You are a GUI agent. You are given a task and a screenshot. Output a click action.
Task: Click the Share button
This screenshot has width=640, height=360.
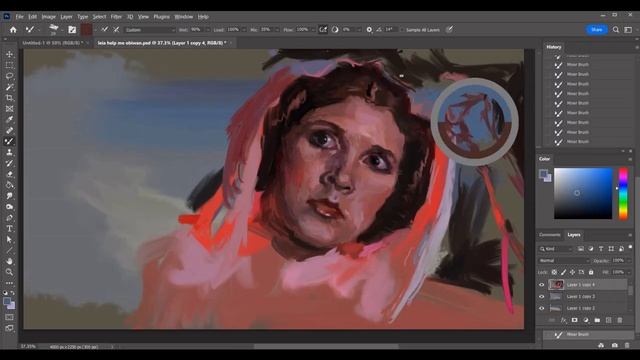point(597,30)
